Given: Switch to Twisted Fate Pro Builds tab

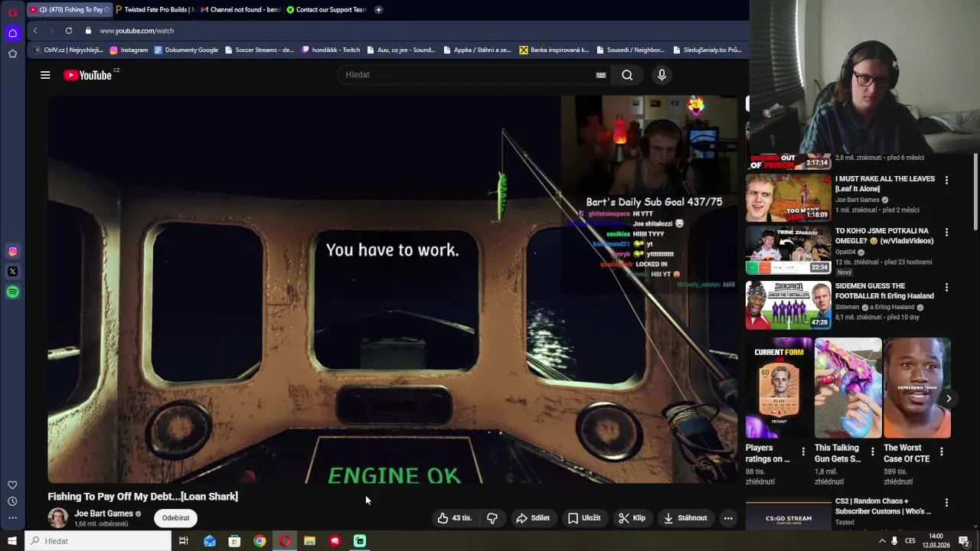Looking at the screenshot, I should pos(155,10).
